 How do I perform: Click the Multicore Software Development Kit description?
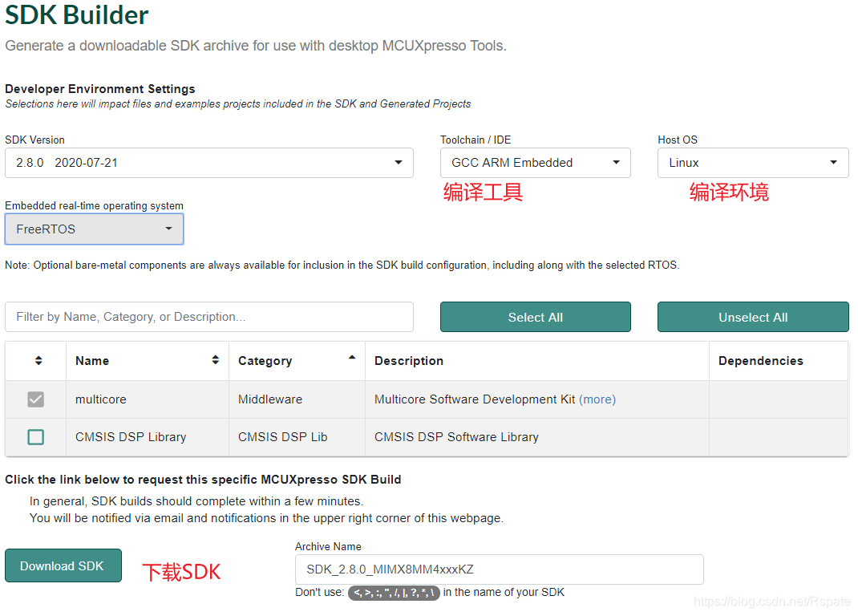(x=475, y=399)
